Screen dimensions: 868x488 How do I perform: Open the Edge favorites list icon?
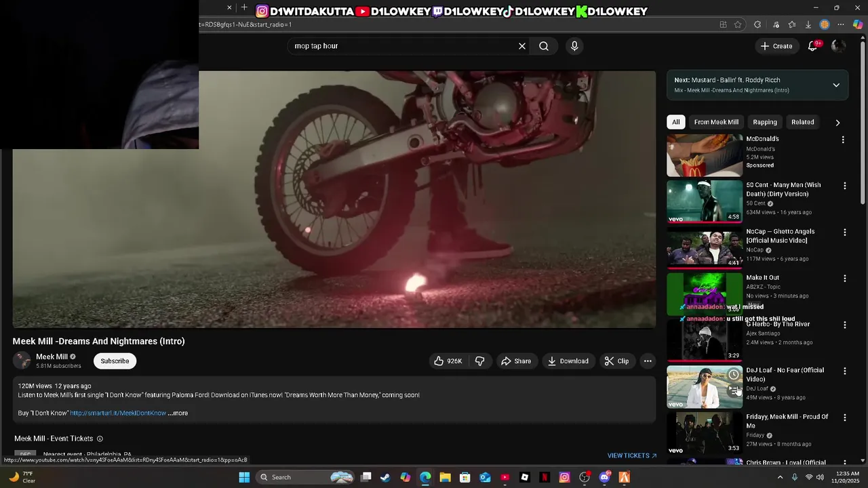tap(792, 24)
